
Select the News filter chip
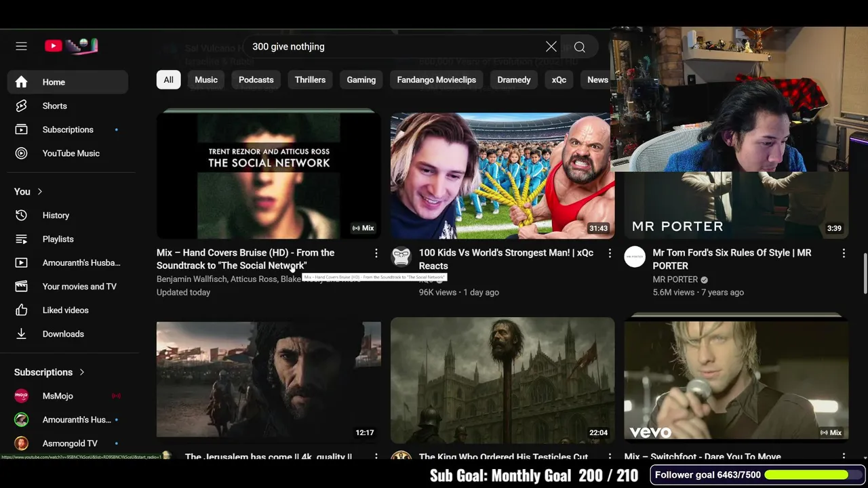click(597, 80)
